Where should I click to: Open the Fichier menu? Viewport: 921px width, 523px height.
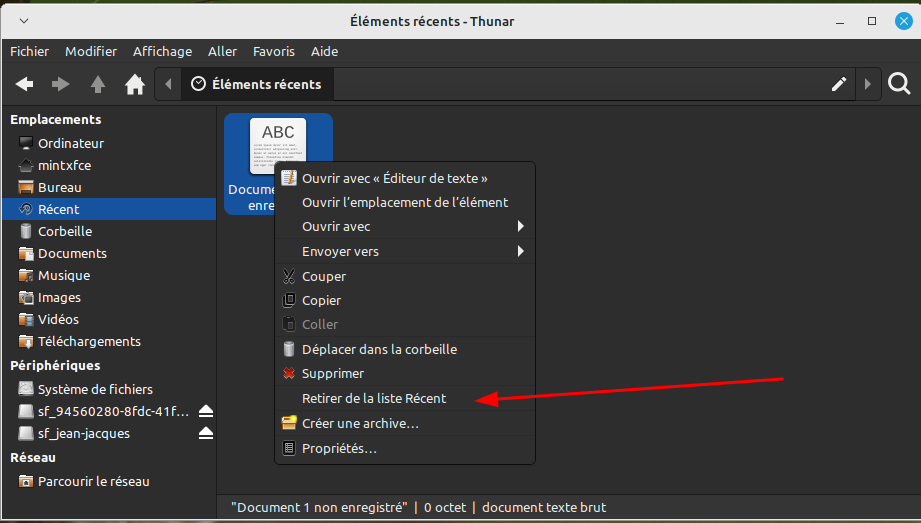(x=29, y=52)
